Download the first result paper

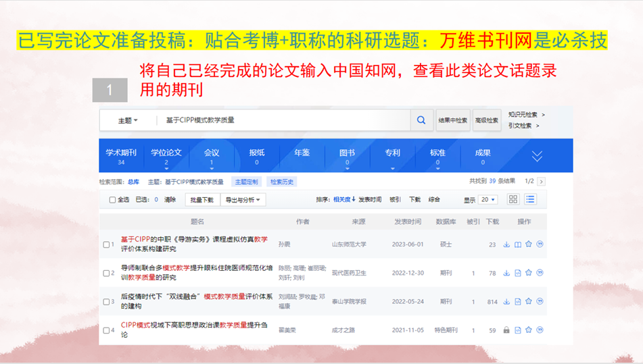506,244
